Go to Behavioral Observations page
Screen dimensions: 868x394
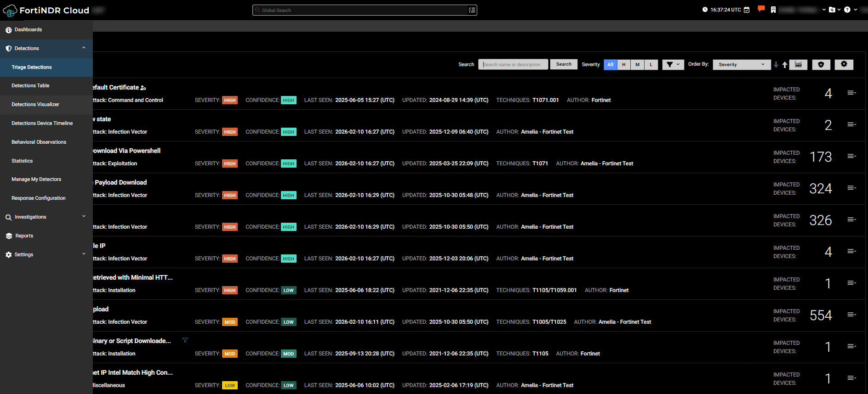[39, 142]
